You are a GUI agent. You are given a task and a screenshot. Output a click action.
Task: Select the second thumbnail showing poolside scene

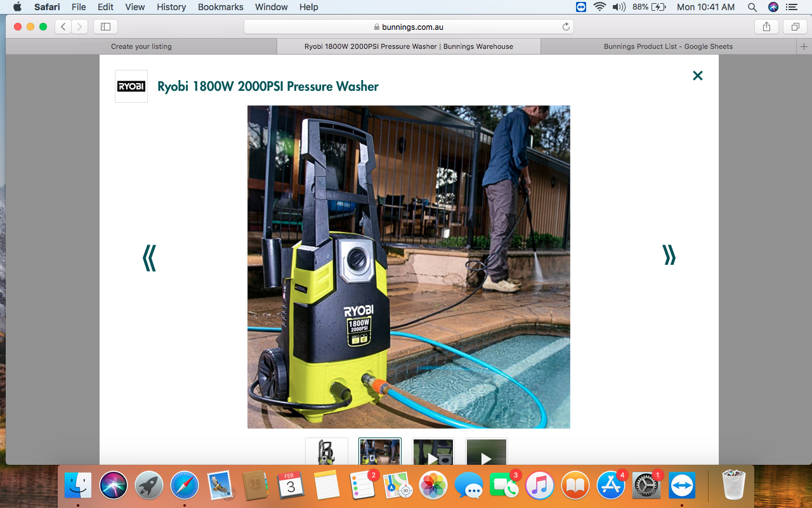380,451
